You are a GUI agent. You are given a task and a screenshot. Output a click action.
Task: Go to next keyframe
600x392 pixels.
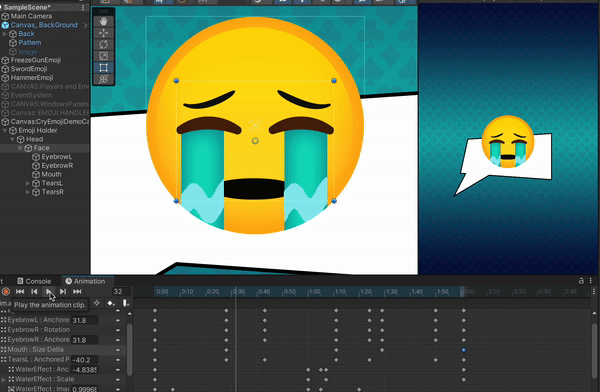coord(63,292)
